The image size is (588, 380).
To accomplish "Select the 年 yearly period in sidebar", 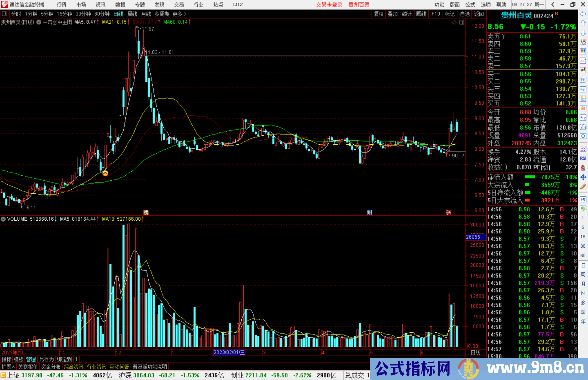I will tap(583, 321).
